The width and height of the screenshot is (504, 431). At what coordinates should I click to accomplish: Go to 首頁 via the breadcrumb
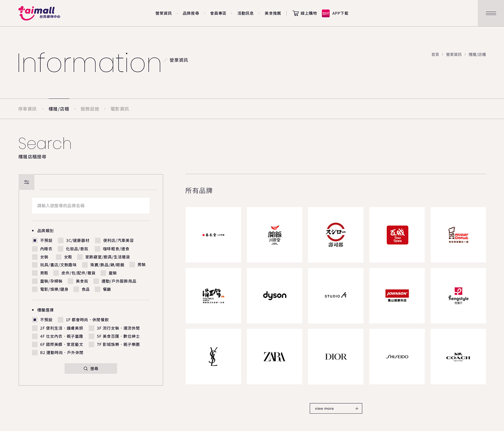[435, 55]
